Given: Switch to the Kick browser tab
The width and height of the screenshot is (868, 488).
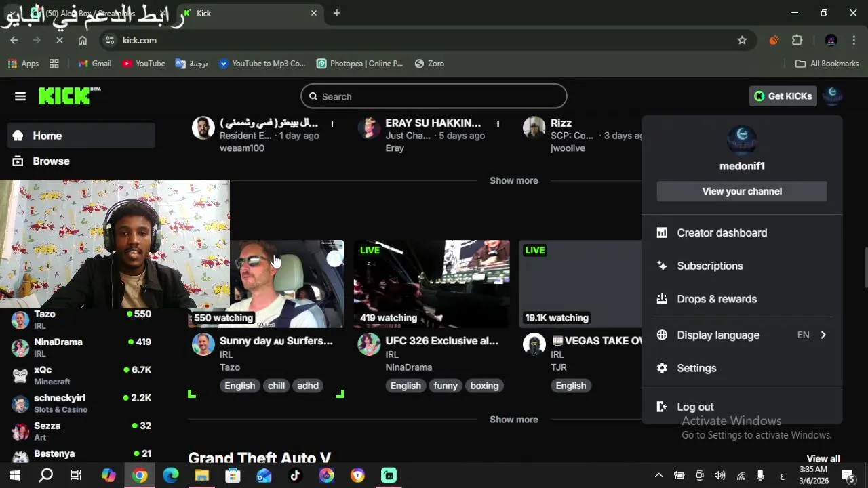Looking at the screenshot, I should click(x=250, y=13).
